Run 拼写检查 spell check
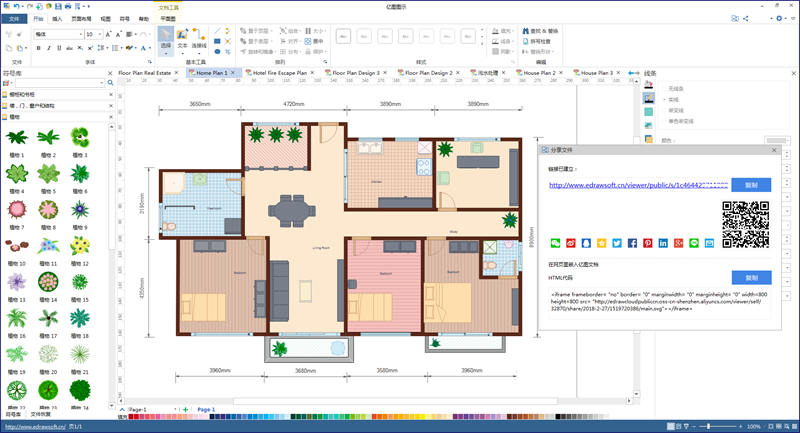 pyautogui.click(x=536, y=41)
